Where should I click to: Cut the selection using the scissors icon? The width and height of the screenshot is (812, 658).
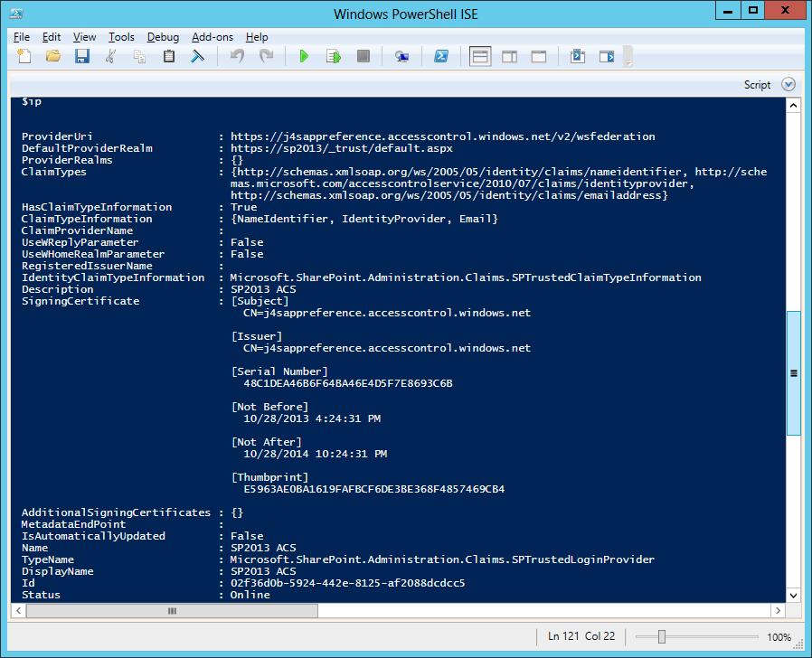coord(110,56)
